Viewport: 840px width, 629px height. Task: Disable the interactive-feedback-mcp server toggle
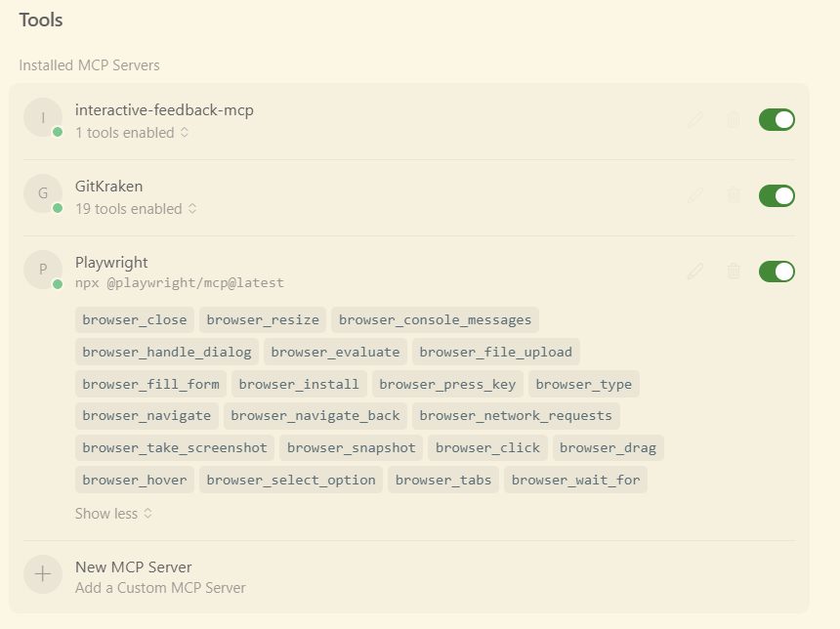pos(777,120)
